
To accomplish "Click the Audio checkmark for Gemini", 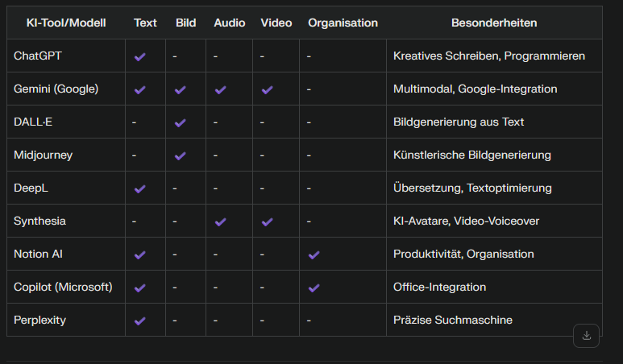I will (220, 89).
